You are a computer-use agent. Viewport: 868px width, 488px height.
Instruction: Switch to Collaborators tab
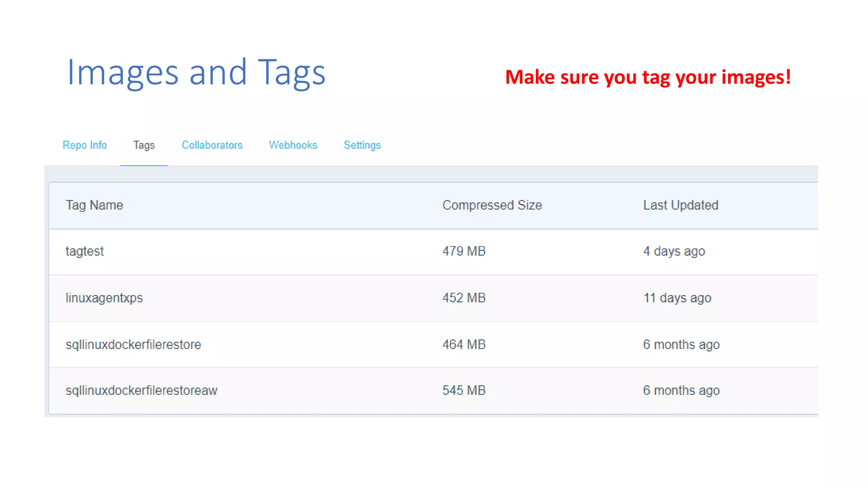(212, 145)
